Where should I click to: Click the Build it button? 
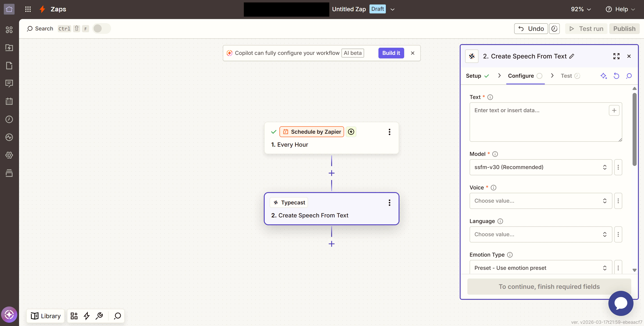click(391, 53)
